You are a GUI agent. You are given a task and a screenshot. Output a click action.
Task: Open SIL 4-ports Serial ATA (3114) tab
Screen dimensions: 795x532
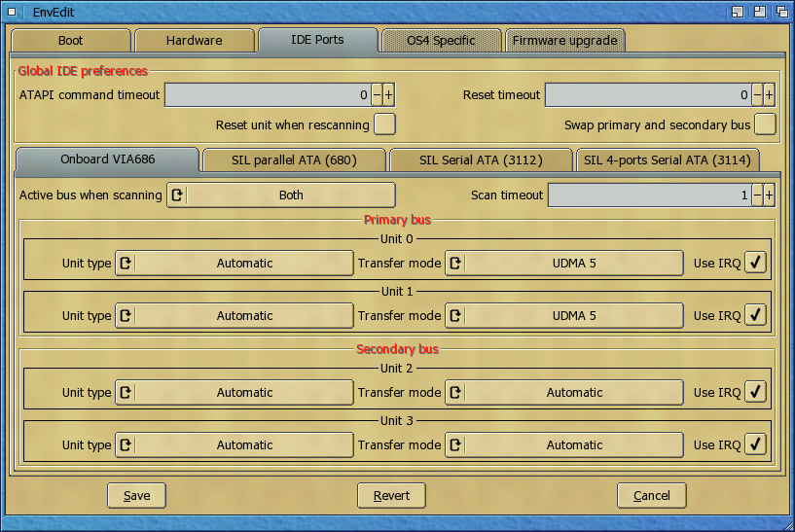pyautogui.click(x=668, y=160)
